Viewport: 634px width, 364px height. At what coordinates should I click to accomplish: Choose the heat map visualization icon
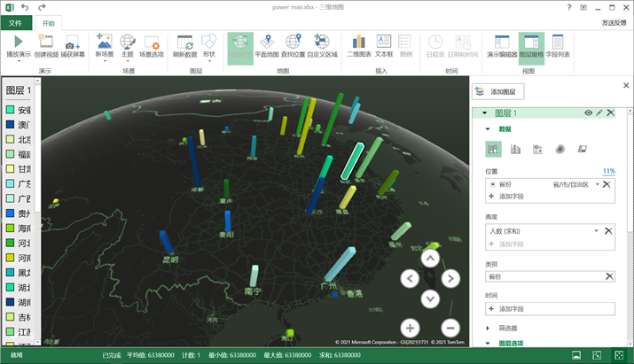(x=560, y=149)
